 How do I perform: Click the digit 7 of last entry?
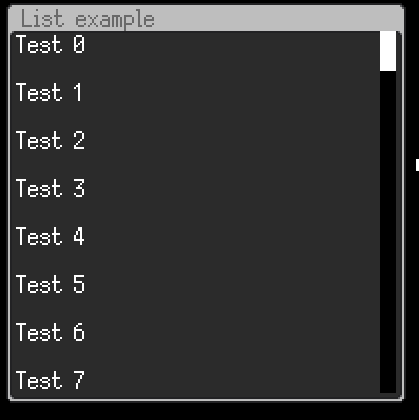point(79,380)
